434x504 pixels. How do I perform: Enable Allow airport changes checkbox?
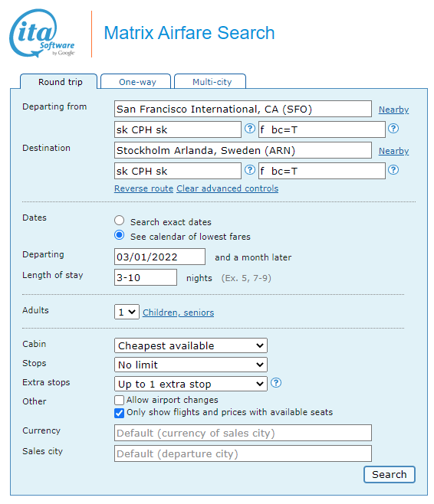[119, 400]
